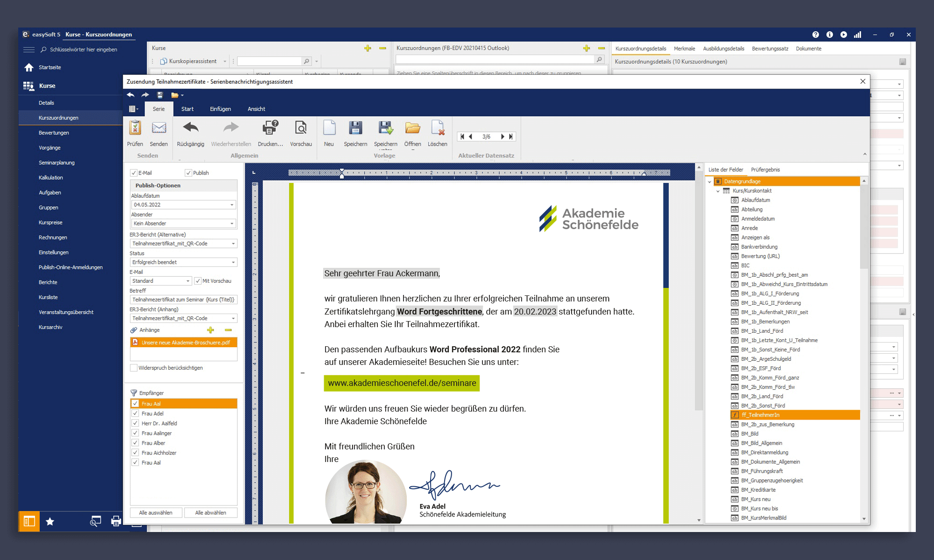
Task: Open ER3-Bericht (Anhang) dropdown
Action: tap(233, 318)
